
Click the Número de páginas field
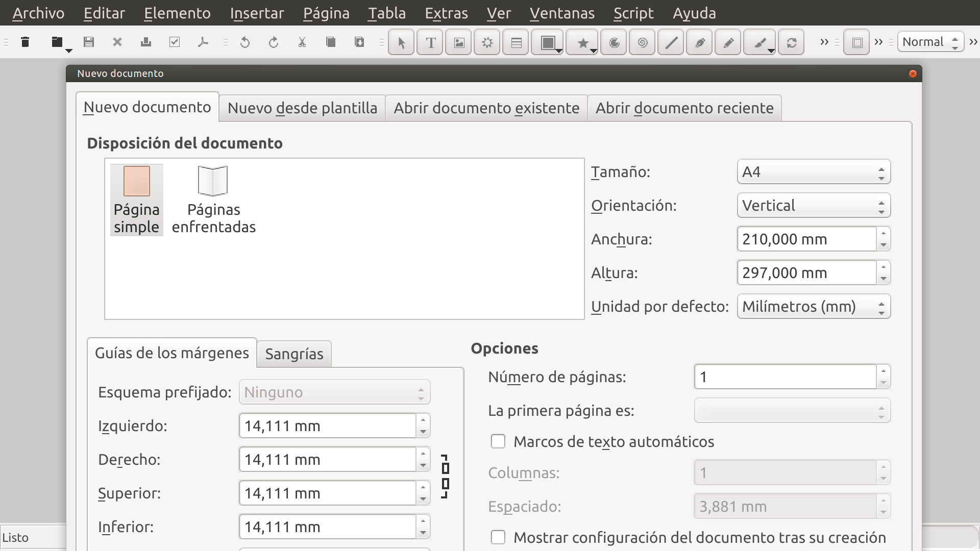tap(785, 377)
